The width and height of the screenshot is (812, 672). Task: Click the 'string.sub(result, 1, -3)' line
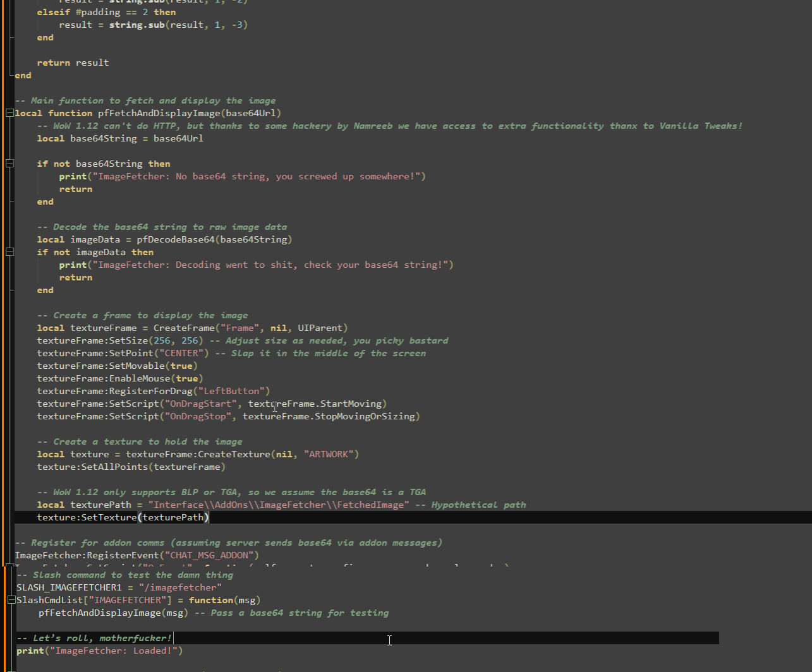click(153, 25)
